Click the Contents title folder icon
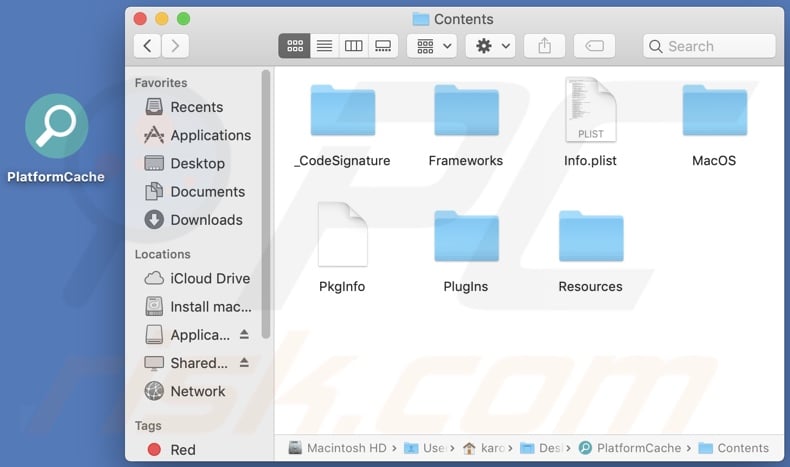The height and width of the screenshot is (467, 790). [421, 19]
